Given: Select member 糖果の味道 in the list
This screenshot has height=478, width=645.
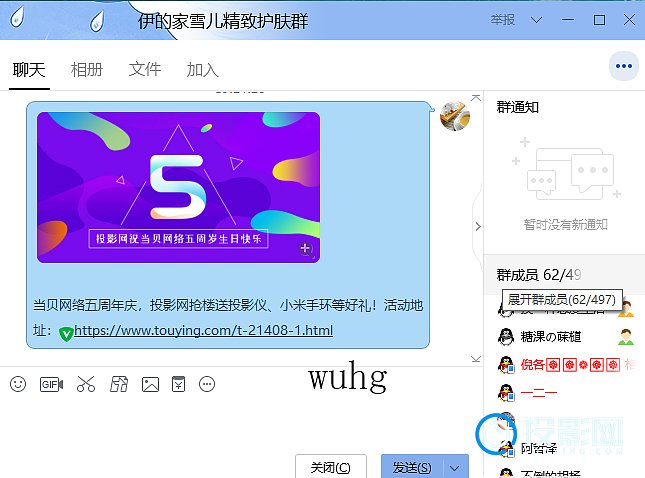Looking at the screenshot, I should click(564, 337).
